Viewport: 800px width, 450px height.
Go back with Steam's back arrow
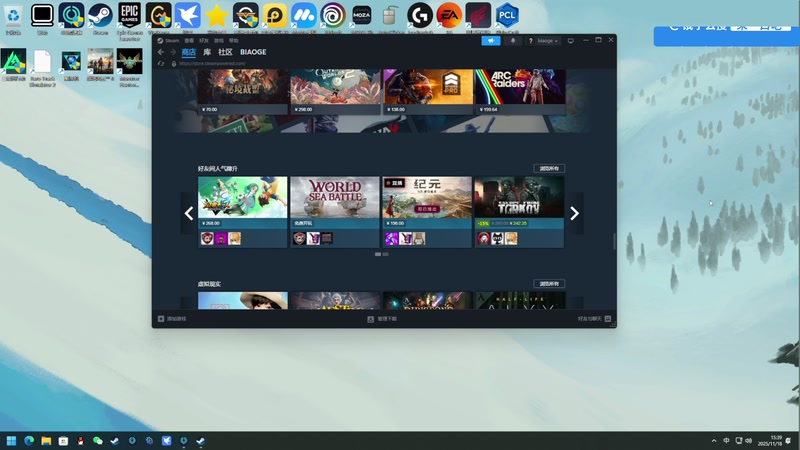pos(161,52)
